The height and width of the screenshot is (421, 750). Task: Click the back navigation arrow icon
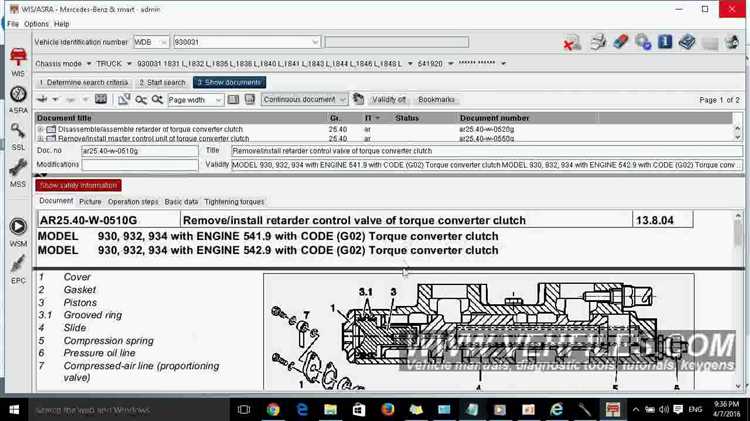[x=43, y=99]
